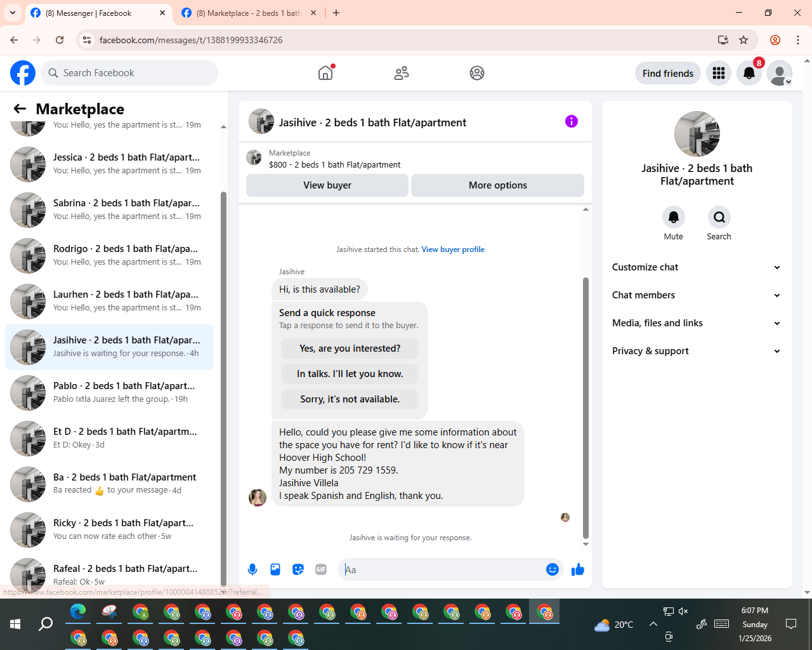Image resolution: width=812 pixels, height=650 pixels.
Task: Mute this chat with bell icon
Action: pyautogui.click(x=674, y=217)
